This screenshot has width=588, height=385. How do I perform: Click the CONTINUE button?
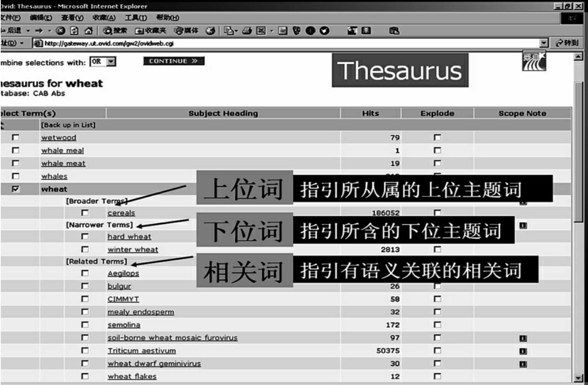[x=174, y=61]
